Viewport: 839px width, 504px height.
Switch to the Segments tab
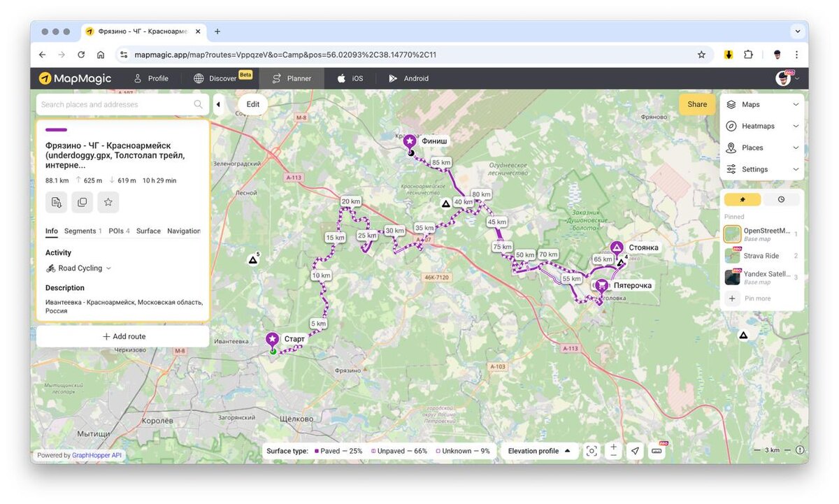click(83, 231)
